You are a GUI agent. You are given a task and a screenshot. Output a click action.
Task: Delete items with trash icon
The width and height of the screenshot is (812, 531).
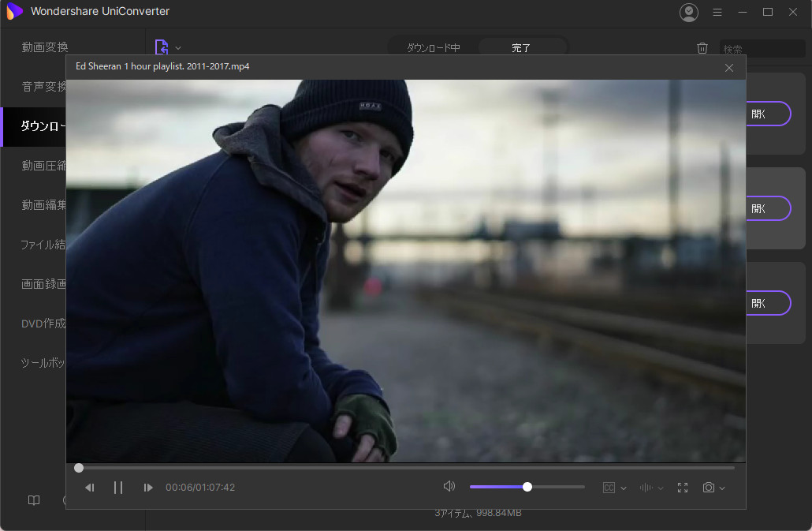click(x=702, y=48)
